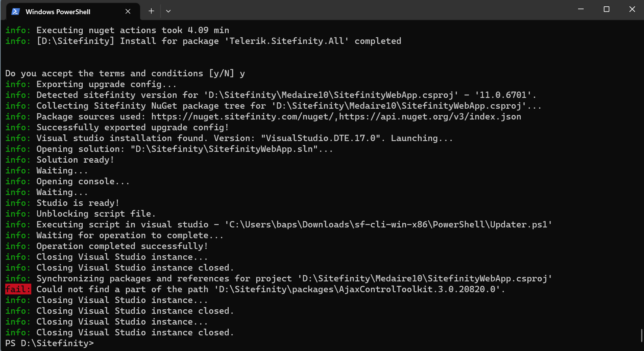Click the PowerShell icon in the tab
This screenshot has width=644, height=351.
point(16,12)
